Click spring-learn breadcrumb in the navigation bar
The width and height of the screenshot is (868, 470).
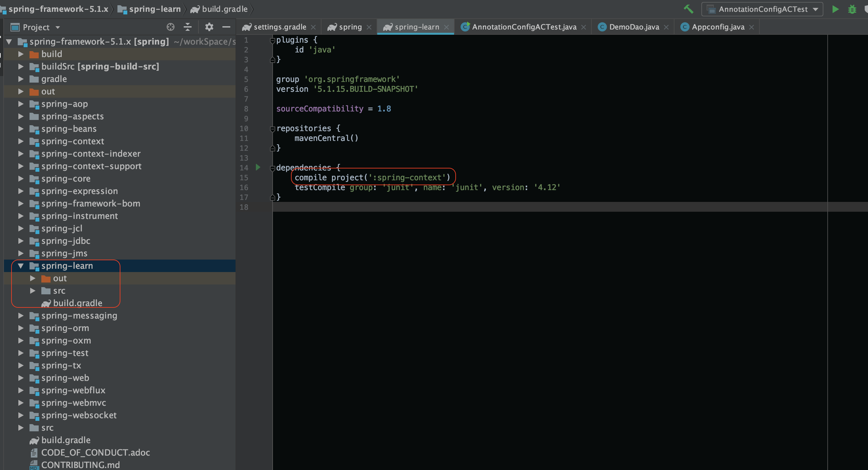point(154,9)
